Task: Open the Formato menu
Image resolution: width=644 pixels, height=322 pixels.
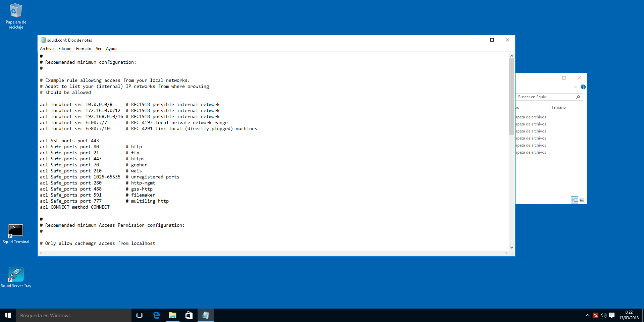Action: click(x=84, y=49)
